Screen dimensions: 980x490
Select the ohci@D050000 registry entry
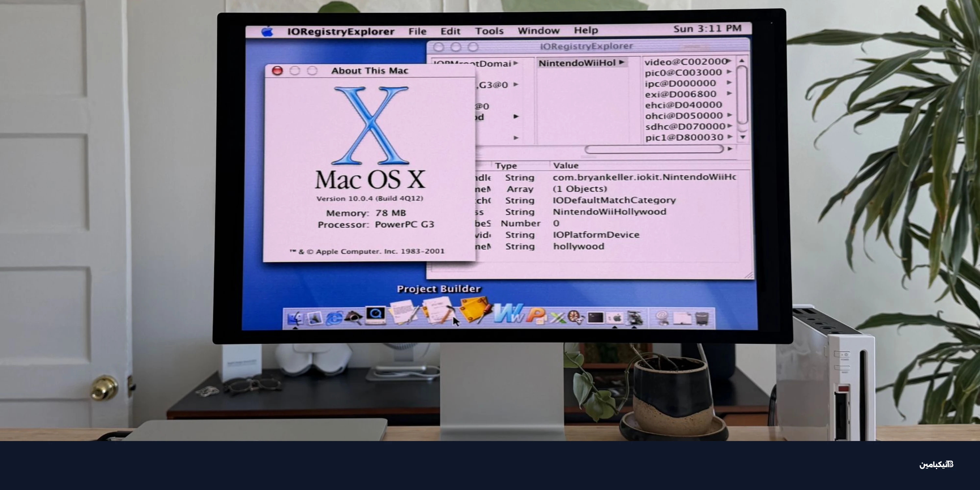coord(682,116)
